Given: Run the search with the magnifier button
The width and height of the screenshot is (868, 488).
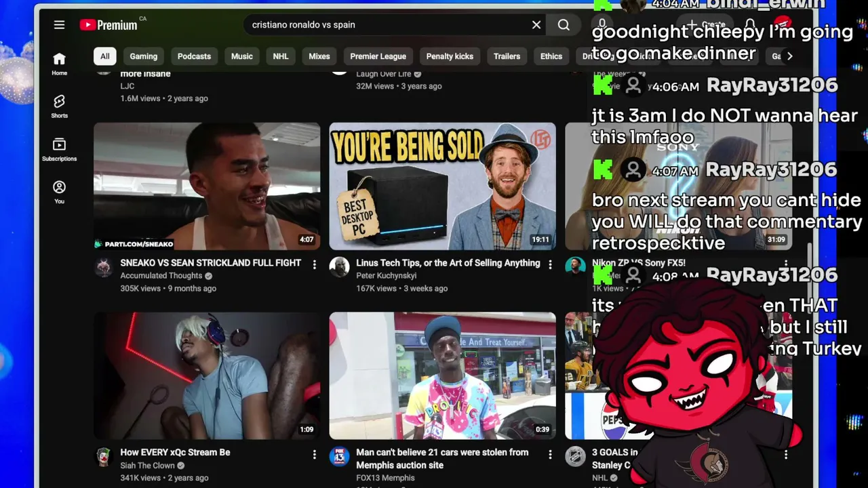Looking at the screenshot, I should pyautogui.click(x=564, y=24).
